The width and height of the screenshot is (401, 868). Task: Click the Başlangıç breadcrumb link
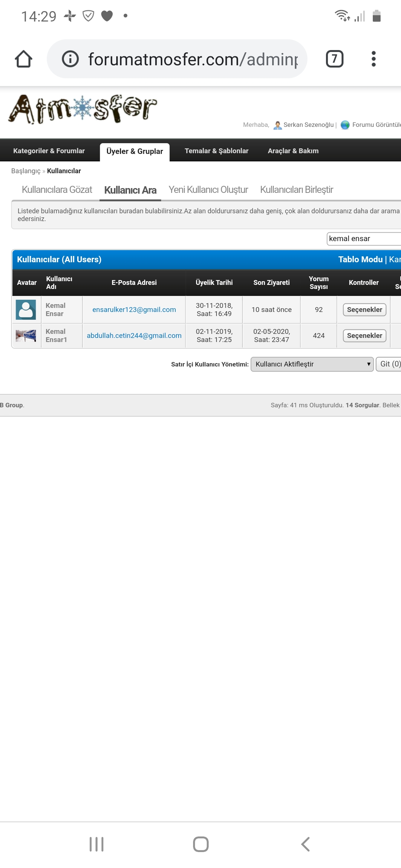tap(26, 171)
